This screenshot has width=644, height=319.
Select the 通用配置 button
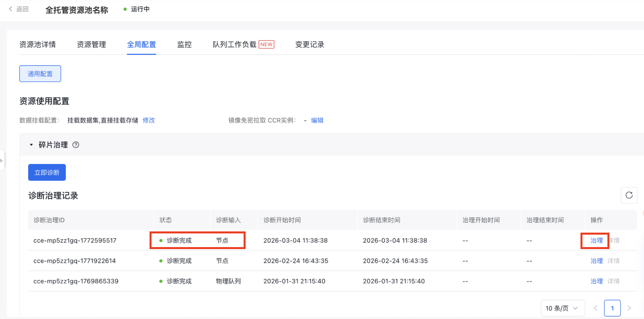point(40,74)
